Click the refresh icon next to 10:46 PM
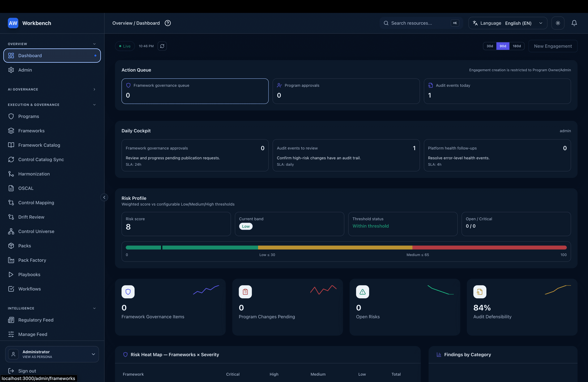 [162, 46]
